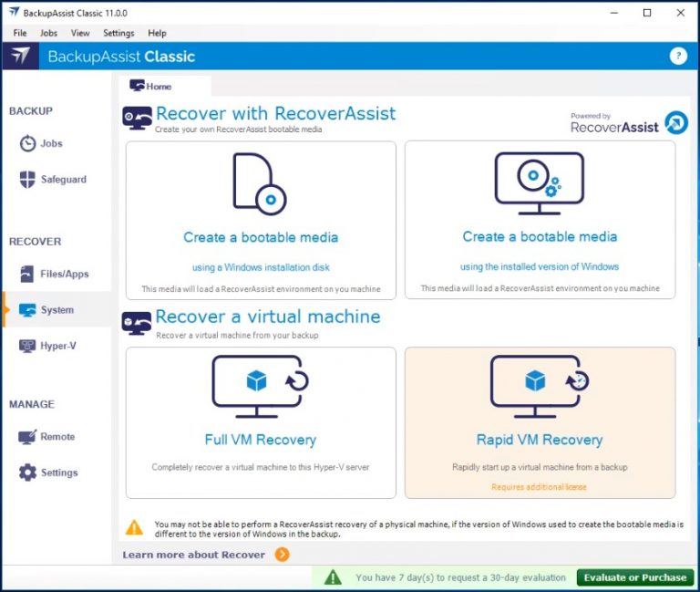
Task: Select the Files/Apps recover icon
Action: point(27,274)
